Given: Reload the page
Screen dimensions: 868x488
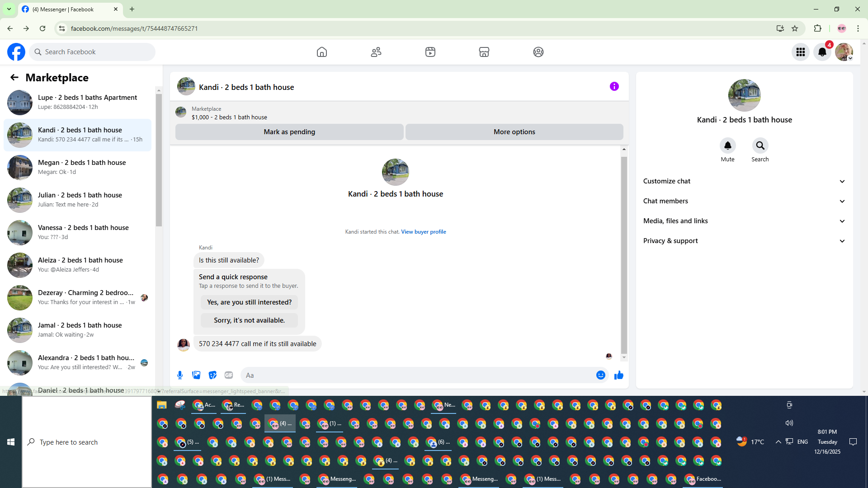Looking at the screenshot, I should click(42, 28).
